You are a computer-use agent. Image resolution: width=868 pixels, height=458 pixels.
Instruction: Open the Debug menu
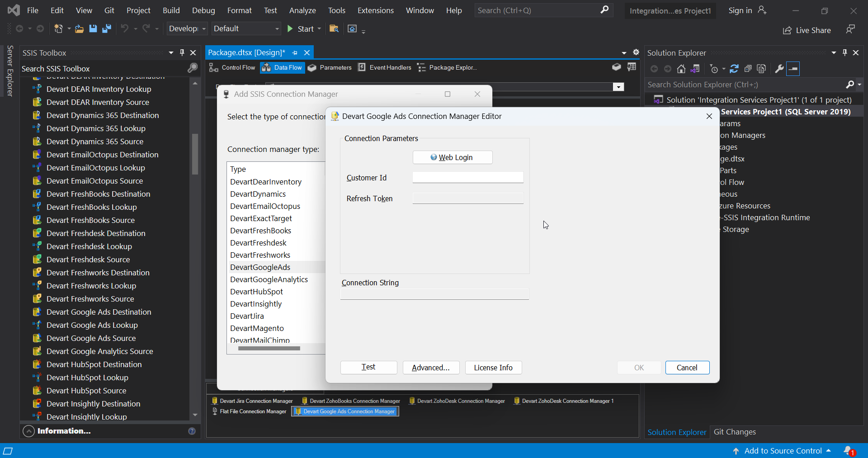click(203, 10)
